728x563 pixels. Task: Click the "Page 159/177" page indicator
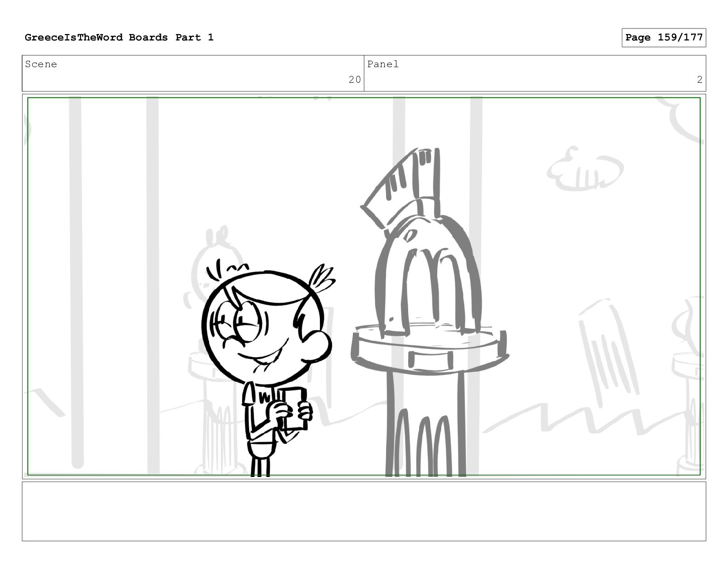tap(664, 38)
